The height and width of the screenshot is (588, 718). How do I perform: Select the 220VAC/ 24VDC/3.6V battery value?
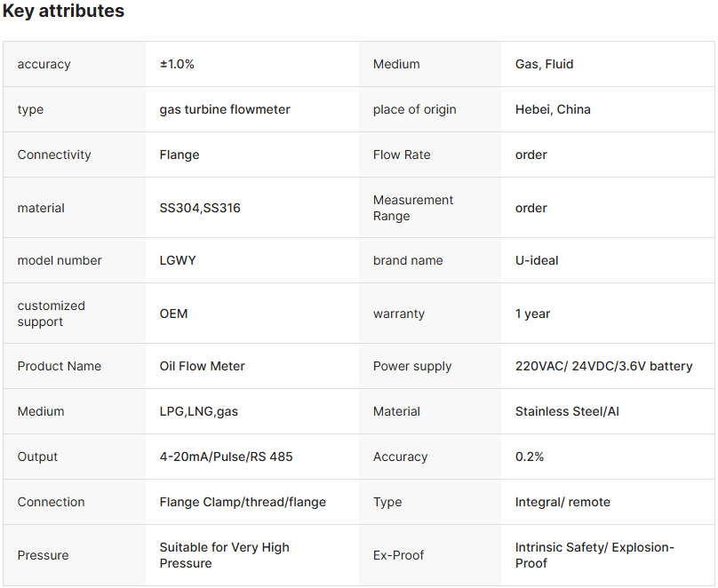tap(603, 366)
